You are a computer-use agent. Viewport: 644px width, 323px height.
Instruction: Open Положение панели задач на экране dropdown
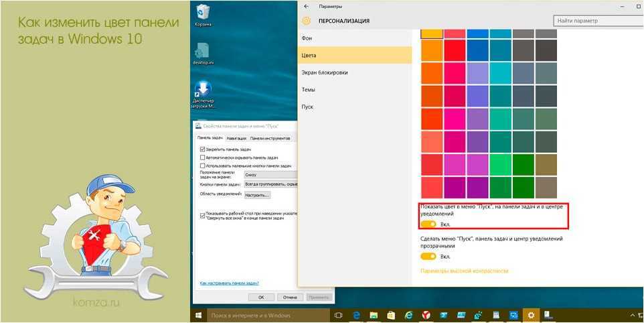pyautogui.click(x=270, y=175)
